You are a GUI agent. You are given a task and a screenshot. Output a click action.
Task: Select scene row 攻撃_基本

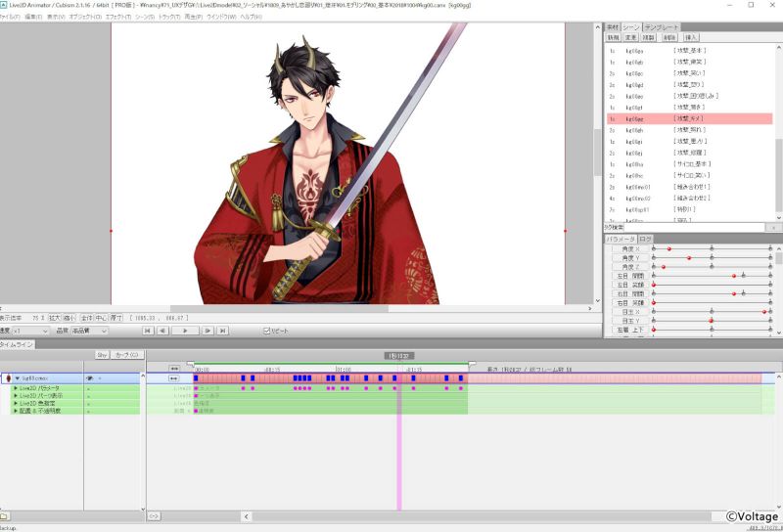[690, 51]
